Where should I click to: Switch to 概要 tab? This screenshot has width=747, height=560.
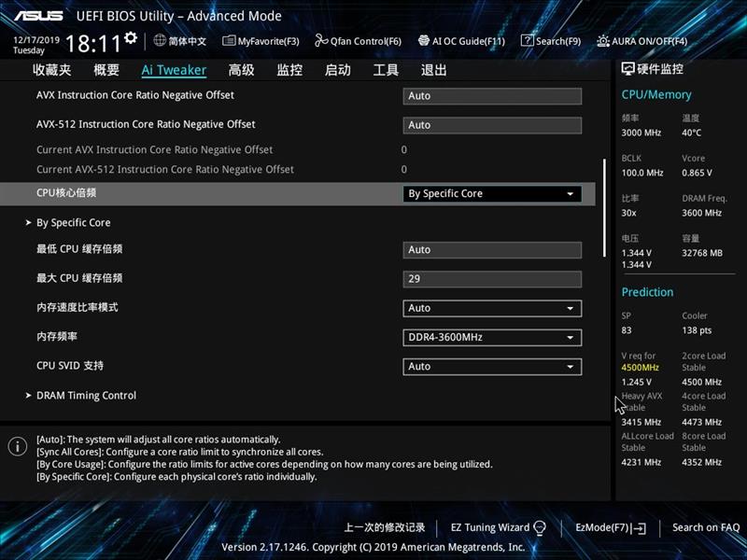pos(106,70)
